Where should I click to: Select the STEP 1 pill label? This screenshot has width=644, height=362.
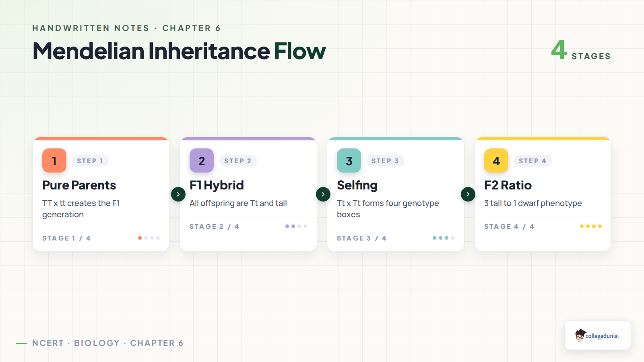[x=90, y=161]
